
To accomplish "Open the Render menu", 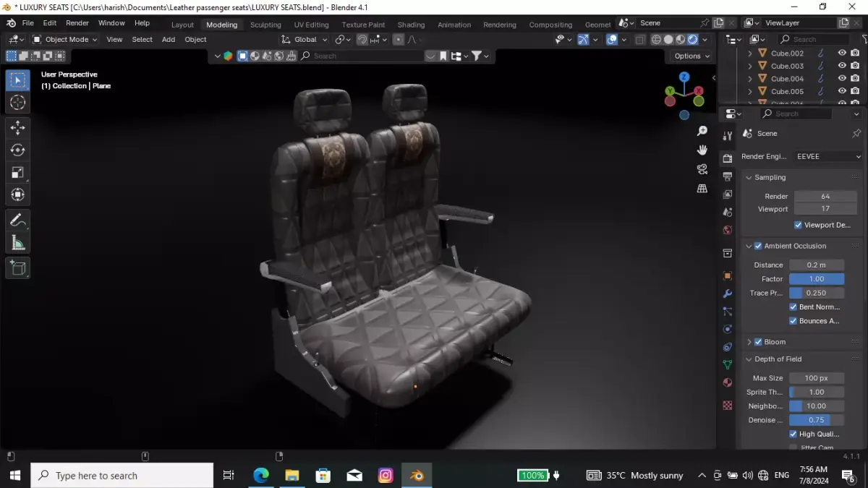I will click(x=77, y=23).
